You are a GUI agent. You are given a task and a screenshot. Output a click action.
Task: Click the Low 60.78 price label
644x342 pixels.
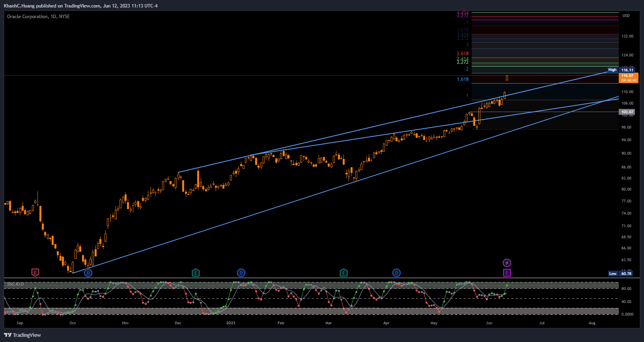621,273
